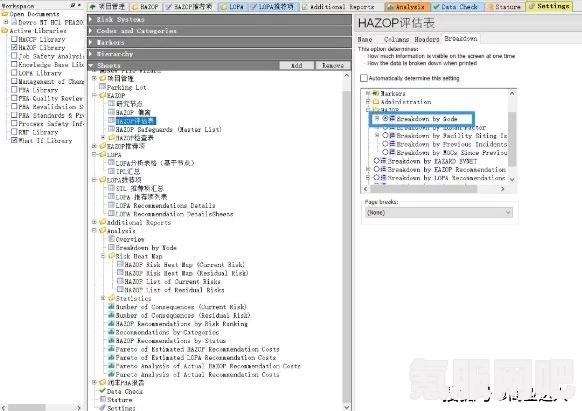Select the Breakdown by Node radio button
Viewport: 582px width, 411px height.
click(385, 119)
